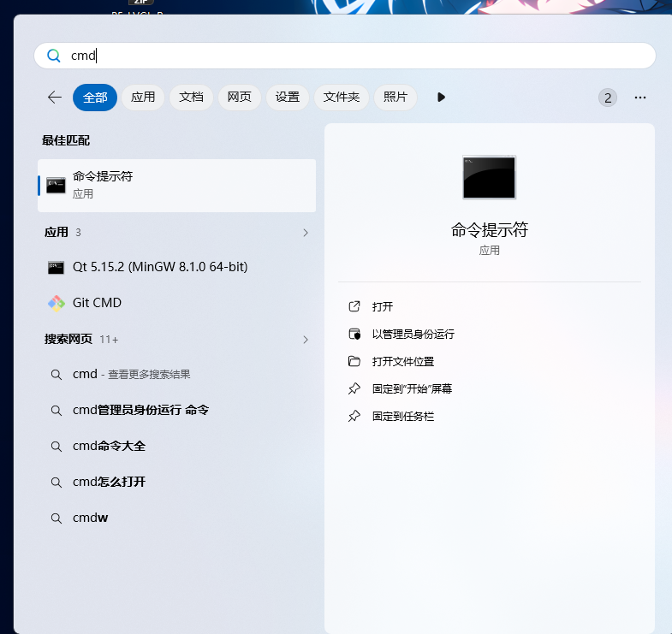The height and width of the screenshot is (634, 672).
Task: Click the circular badge showing 2
Action: tap(608, 98)
